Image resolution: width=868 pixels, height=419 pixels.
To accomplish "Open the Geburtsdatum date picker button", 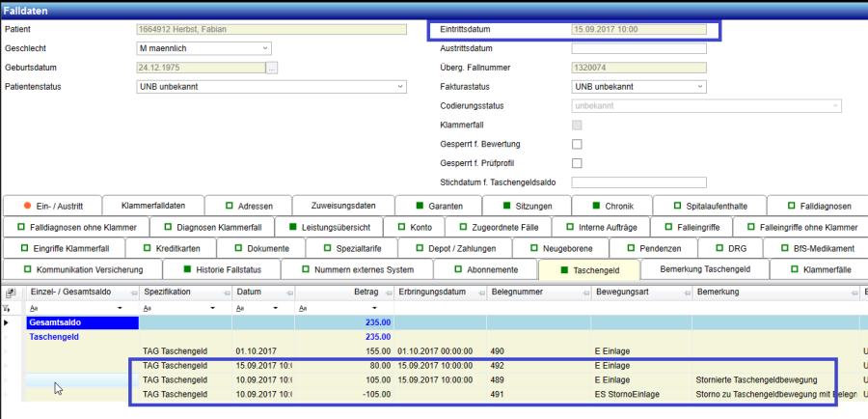I will (x=272, y=68).
